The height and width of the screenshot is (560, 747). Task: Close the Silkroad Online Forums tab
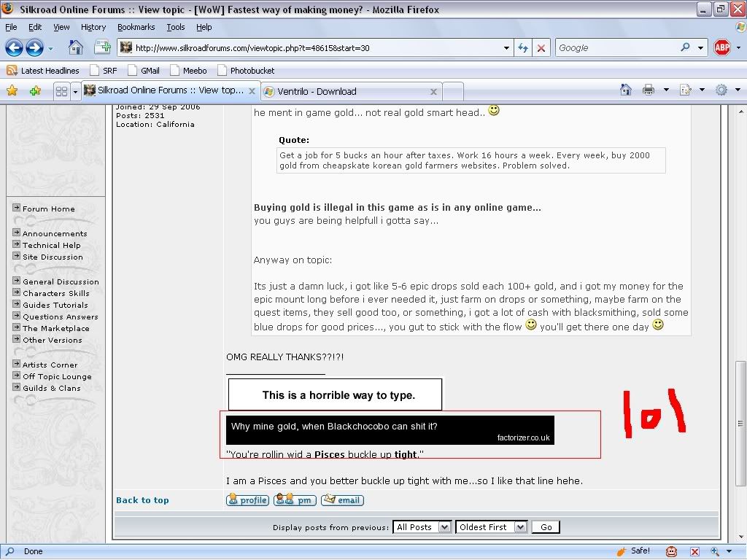click(x=252, y=90)
